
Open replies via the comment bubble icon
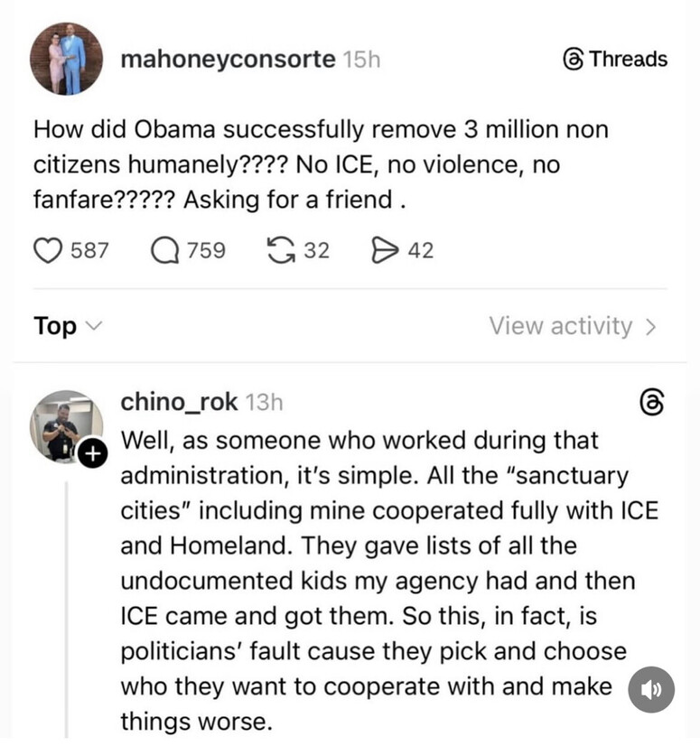tap(164, 249)
